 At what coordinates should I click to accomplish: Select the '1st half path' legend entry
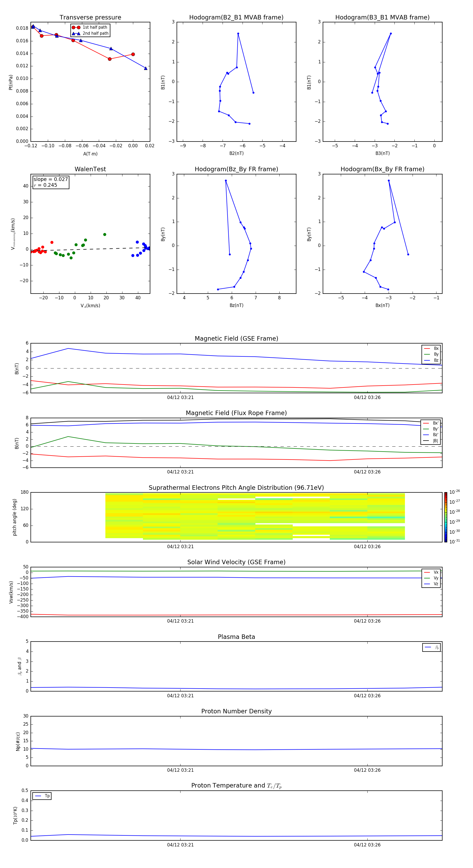[90, 27]
